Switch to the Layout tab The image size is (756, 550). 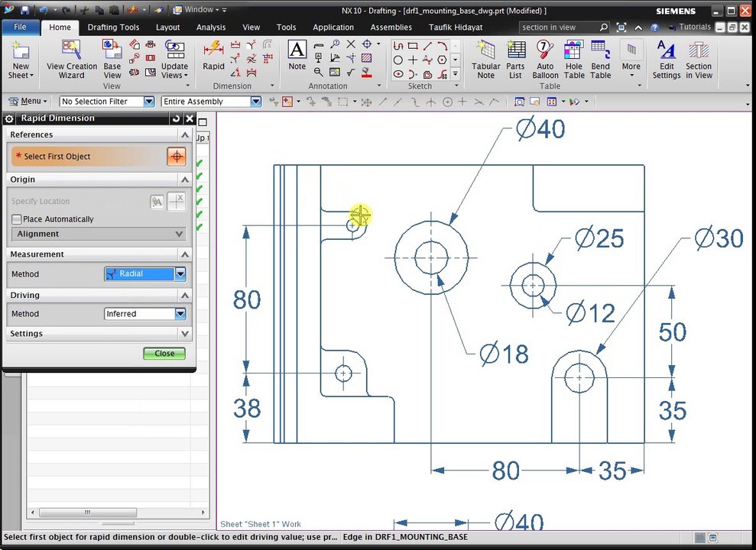[167, 27]
